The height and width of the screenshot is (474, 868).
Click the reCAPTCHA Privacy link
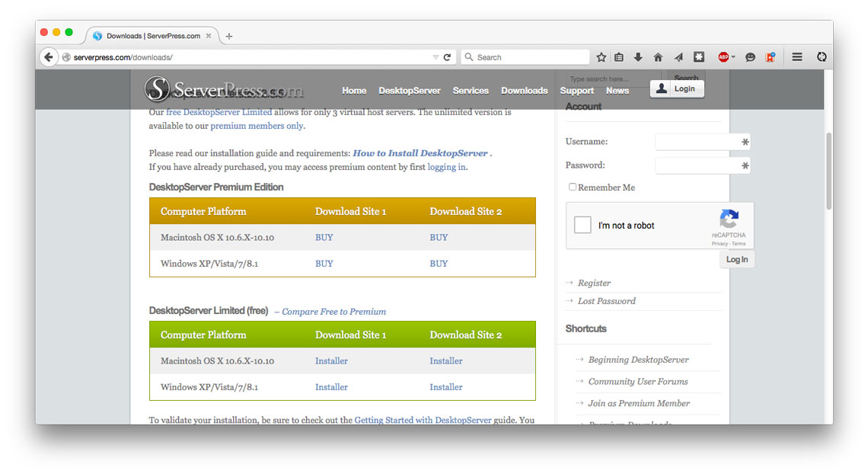720,244
